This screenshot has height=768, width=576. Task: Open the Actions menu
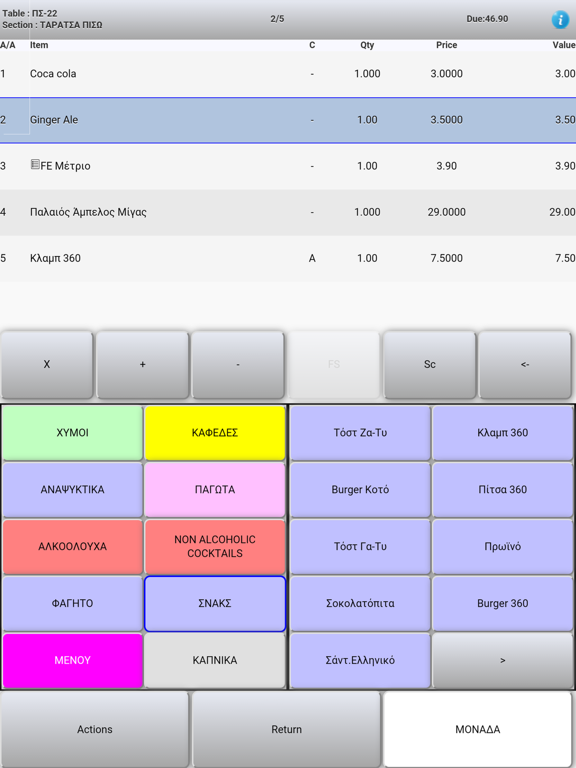(x=95, y=729)
